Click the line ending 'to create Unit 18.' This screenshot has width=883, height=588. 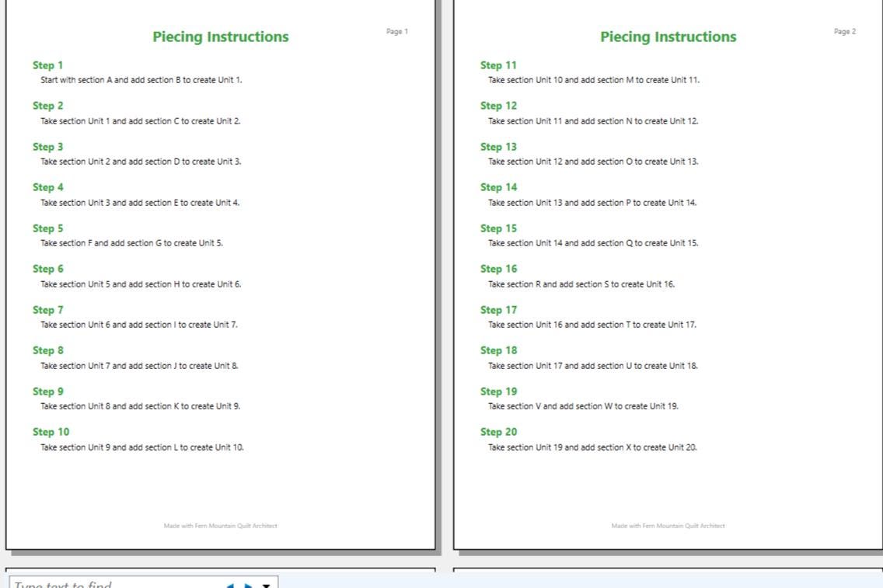(593, 366)
